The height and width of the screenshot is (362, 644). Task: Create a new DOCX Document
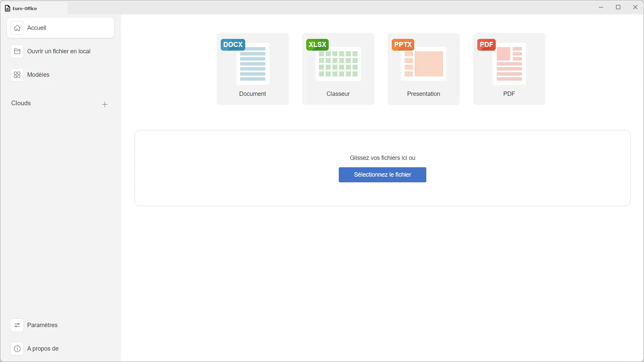[x=253, y=69]
